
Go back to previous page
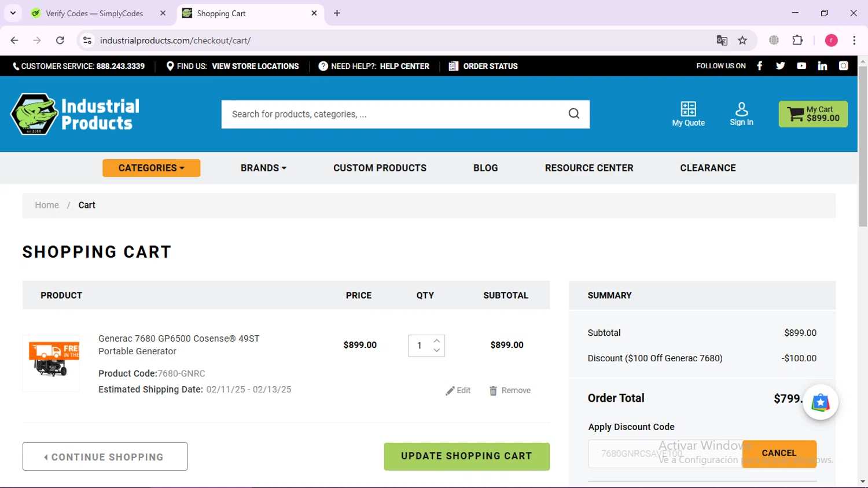click(14, 41)
